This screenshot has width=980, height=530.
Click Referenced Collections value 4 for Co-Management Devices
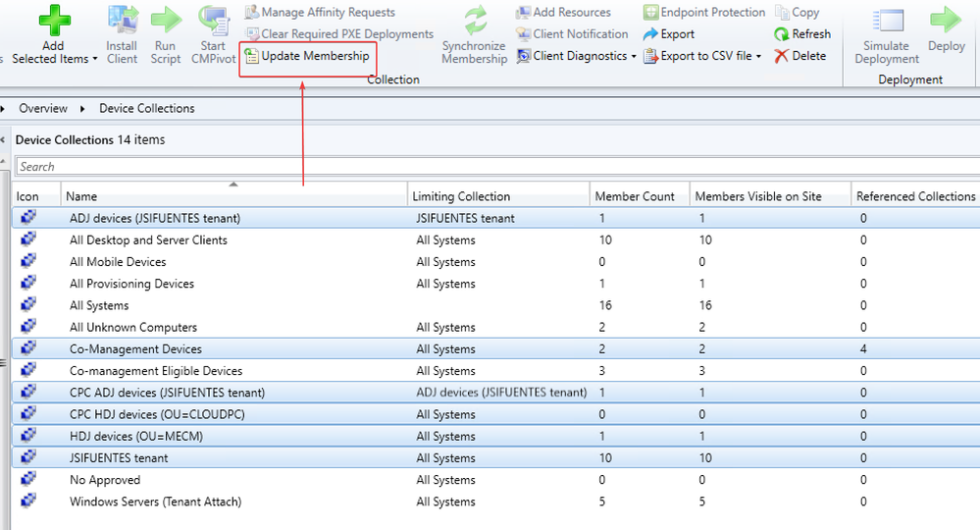863,348
